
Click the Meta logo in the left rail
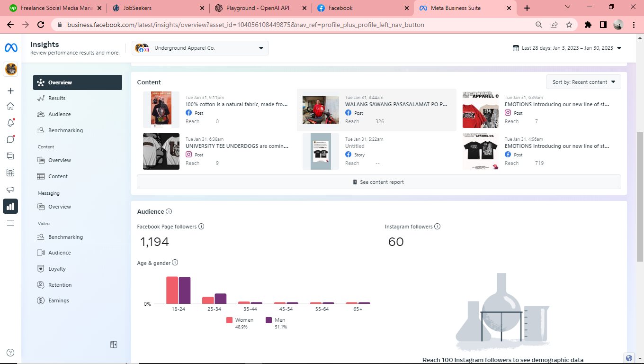11,48
